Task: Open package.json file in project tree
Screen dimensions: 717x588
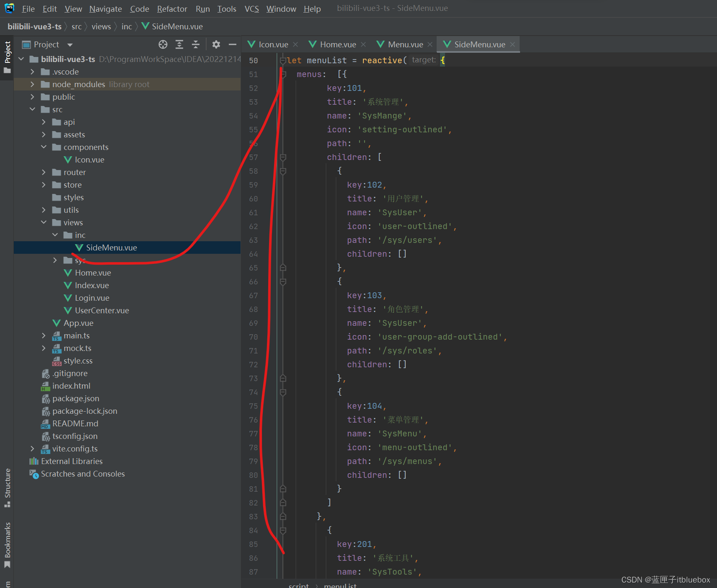Action: 75,398
